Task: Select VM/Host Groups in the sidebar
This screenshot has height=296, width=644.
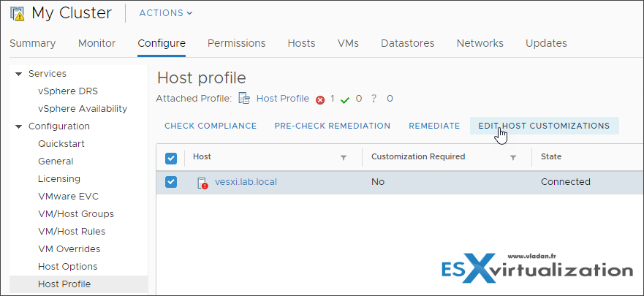Action: (x=76, y=214)
